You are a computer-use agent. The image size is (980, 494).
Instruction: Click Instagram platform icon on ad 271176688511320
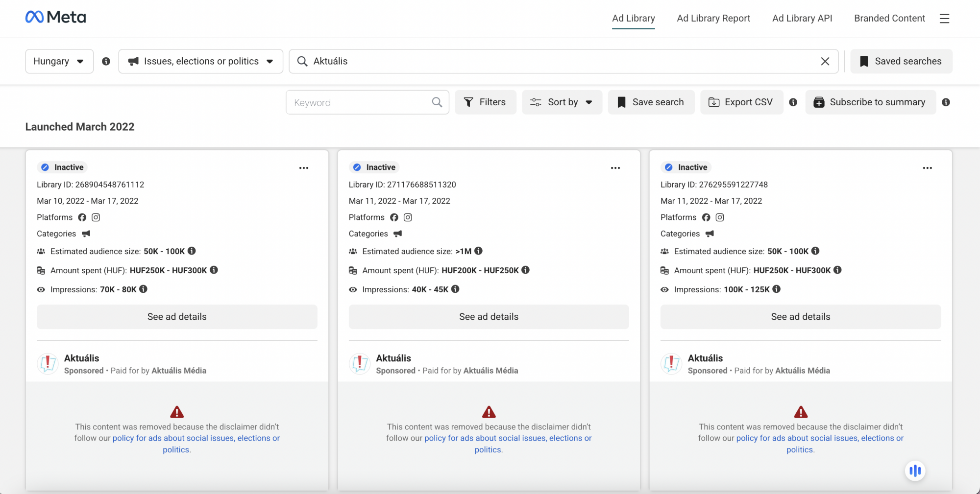coord(408,217)
